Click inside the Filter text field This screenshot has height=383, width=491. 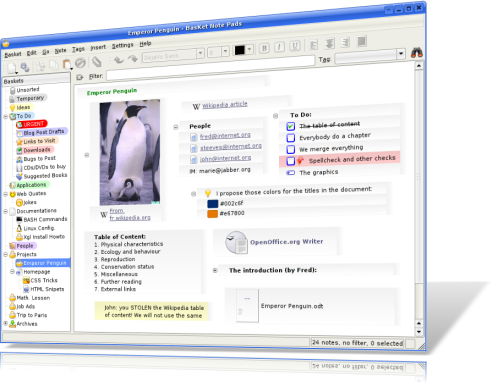pos(210,69)
